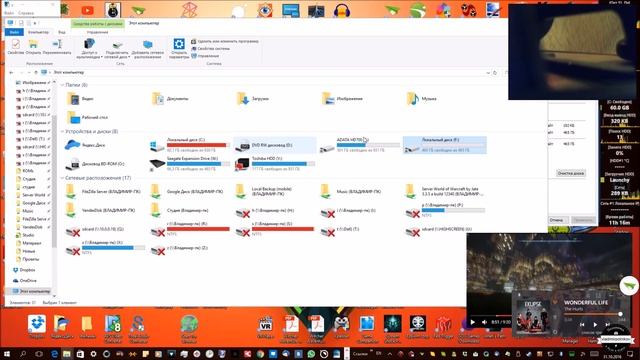Open Google Диск network location

pyautogui.click(x=187, y=191)
